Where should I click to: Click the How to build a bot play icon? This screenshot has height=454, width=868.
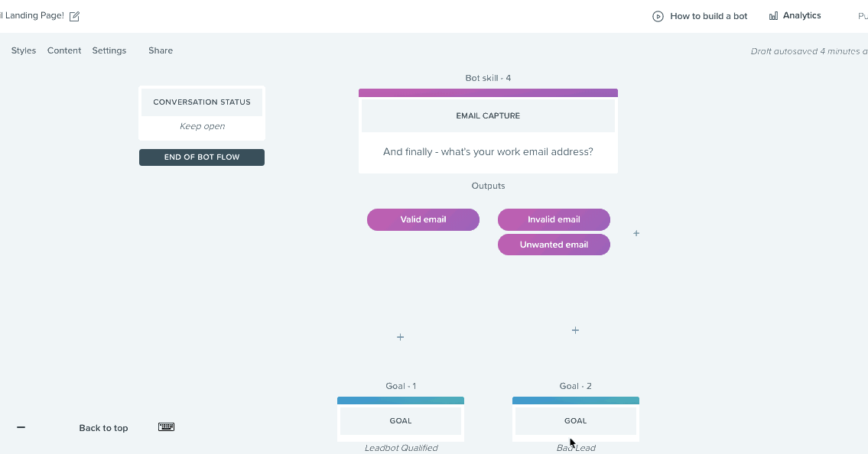tap(658, 16)
